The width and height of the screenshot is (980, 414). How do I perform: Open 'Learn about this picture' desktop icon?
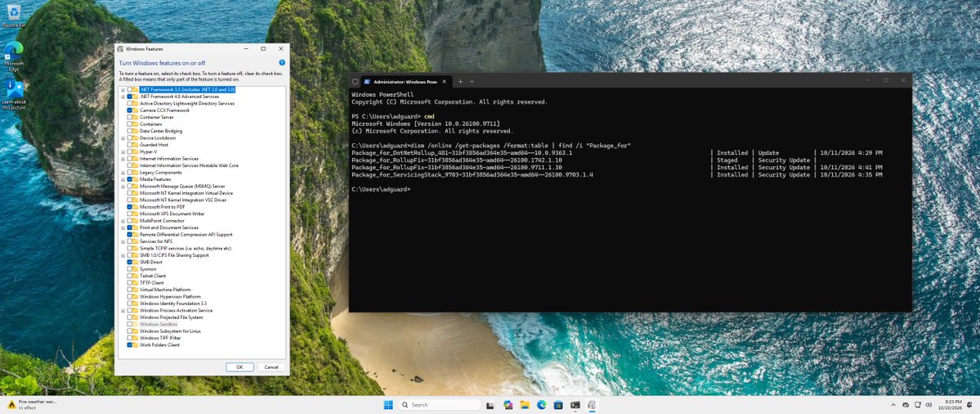pyautogui.click(x=13, y=95)
